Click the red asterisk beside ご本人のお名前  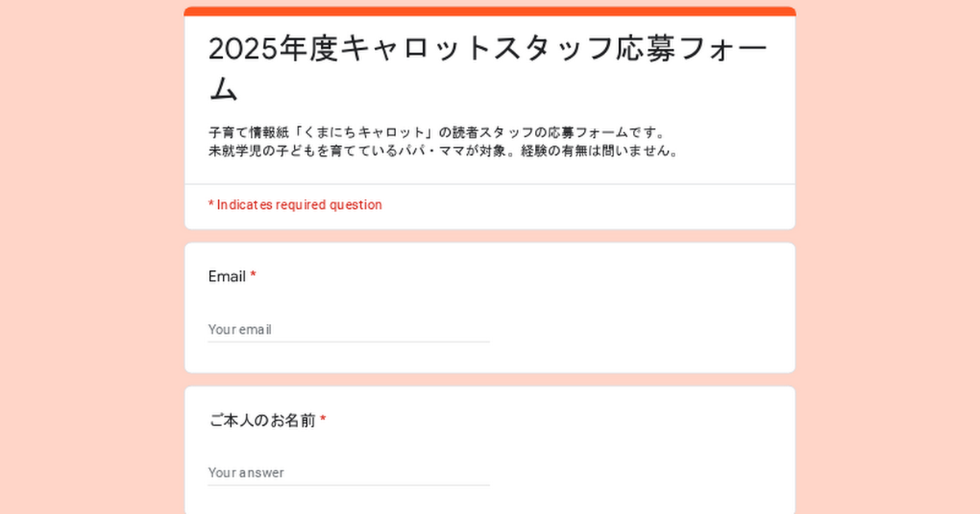click(x=323, y=420)
